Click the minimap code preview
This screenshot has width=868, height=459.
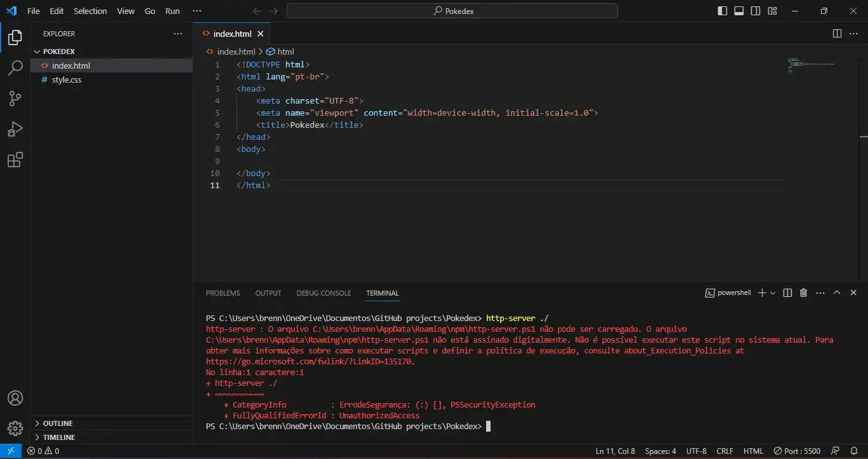(811, 65)
